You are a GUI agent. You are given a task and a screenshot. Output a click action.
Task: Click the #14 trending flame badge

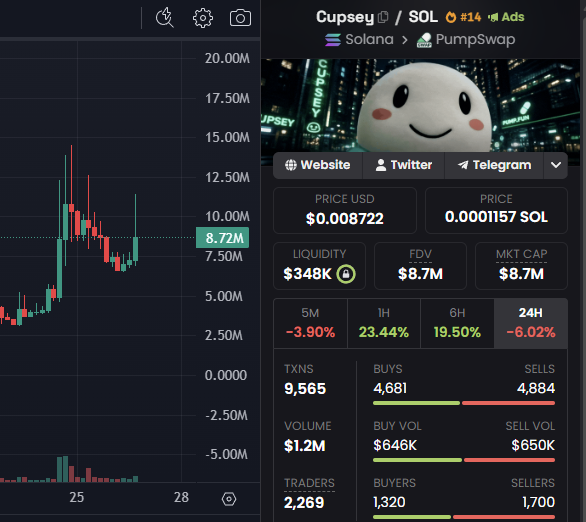click(463, 17)
